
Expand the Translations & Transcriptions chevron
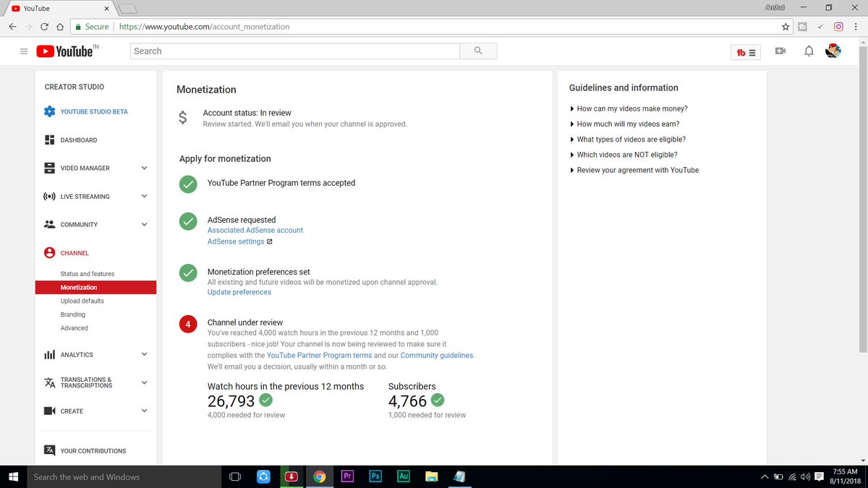[x=144, y=382]
